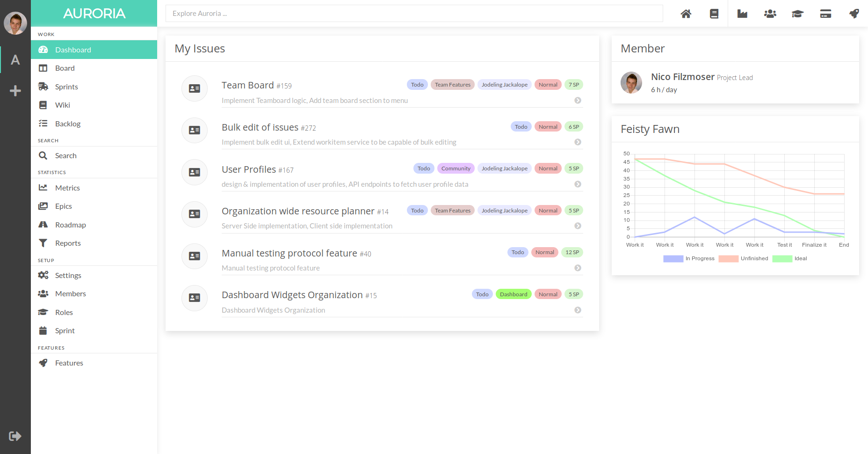Click Todo badge on Bulk edit issue
Viewport: 868px width, 454px height.
pos(521,127)
